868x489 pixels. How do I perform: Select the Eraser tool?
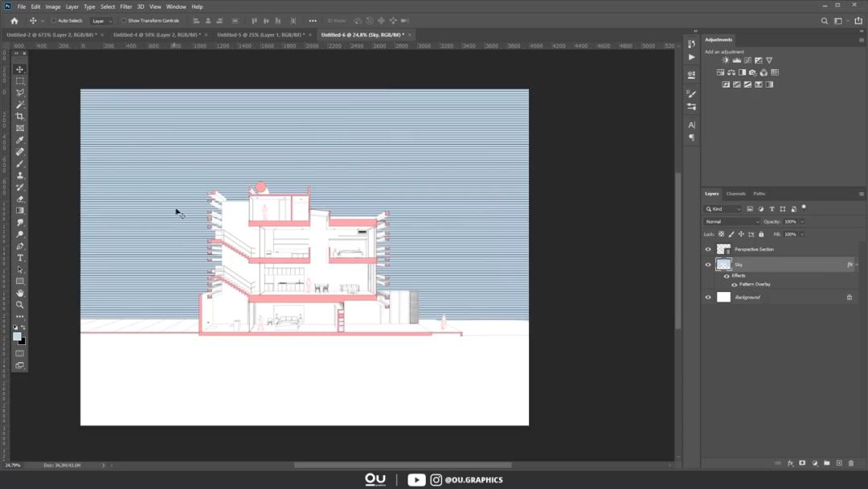(x=20, y=199)
